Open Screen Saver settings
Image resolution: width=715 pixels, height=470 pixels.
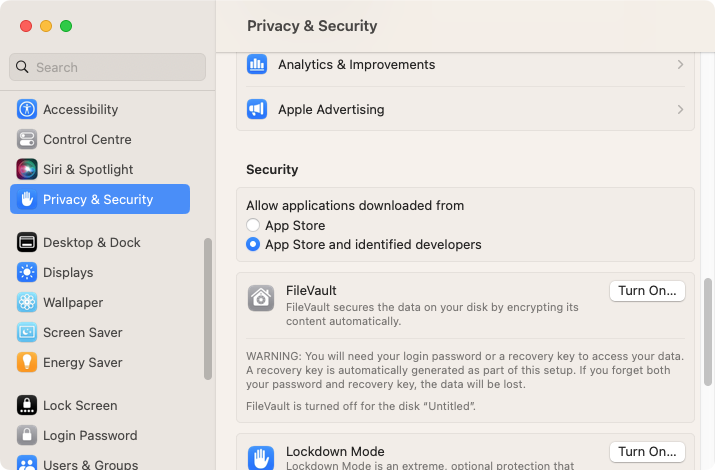100,333
